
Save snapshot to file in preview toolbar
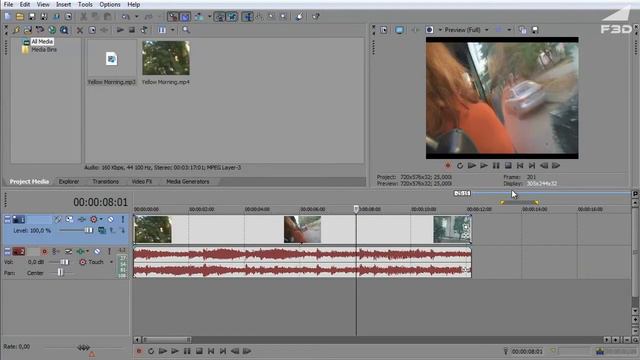point(535,30)
